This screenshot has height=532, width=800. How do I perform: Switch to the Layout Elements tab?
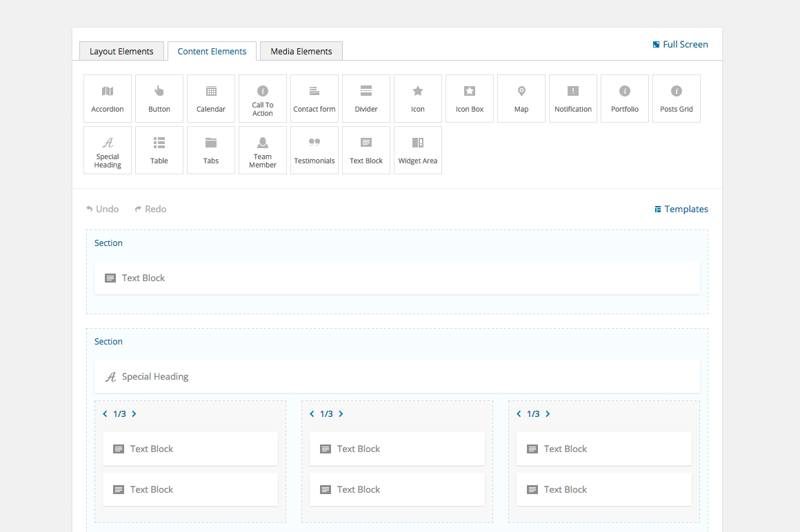click(x=121, y=52)
